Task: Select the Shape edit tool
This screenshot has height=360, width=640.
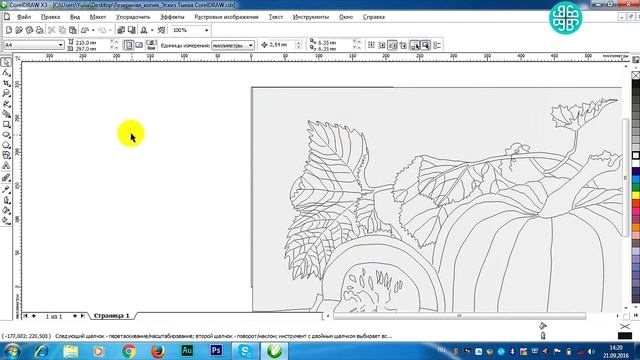Action: tap(6, 73)
